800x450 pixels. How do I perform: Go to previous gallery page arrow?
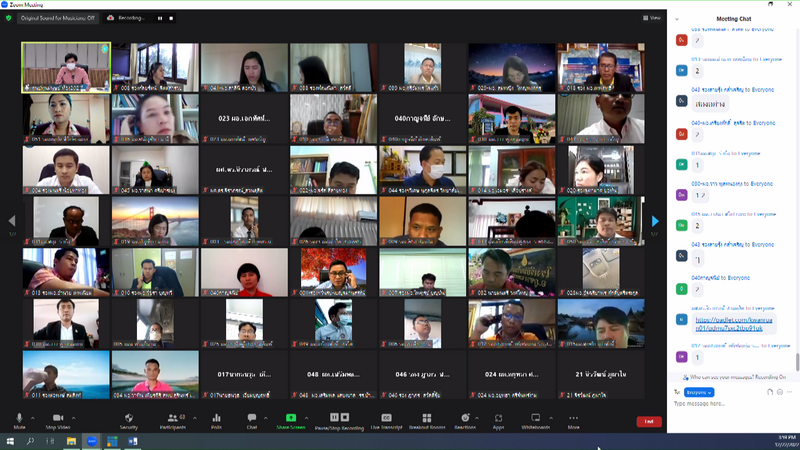click(12, 221)
